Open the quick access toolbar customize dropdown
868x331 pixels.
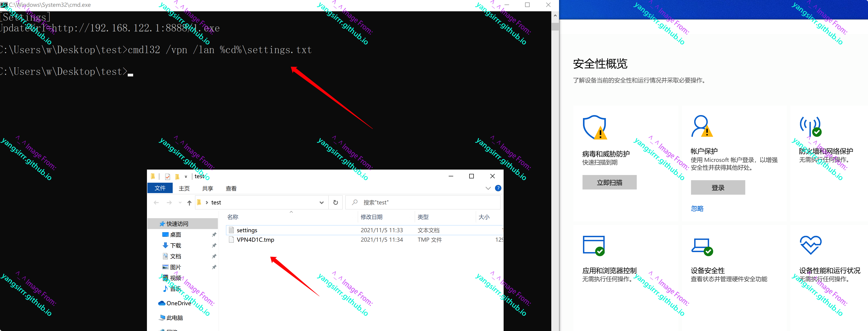coord(186,177)
